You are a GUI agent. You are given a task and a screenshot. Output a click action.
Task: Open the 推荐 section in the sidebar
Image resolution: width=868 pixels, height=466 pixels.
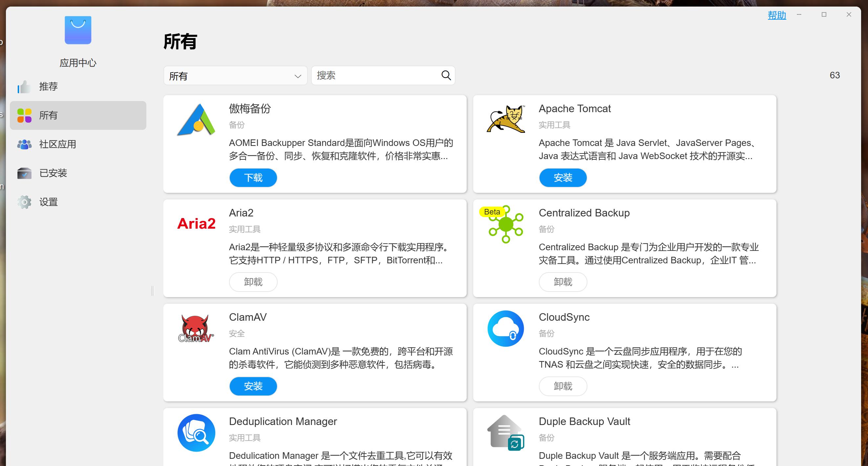78,87
